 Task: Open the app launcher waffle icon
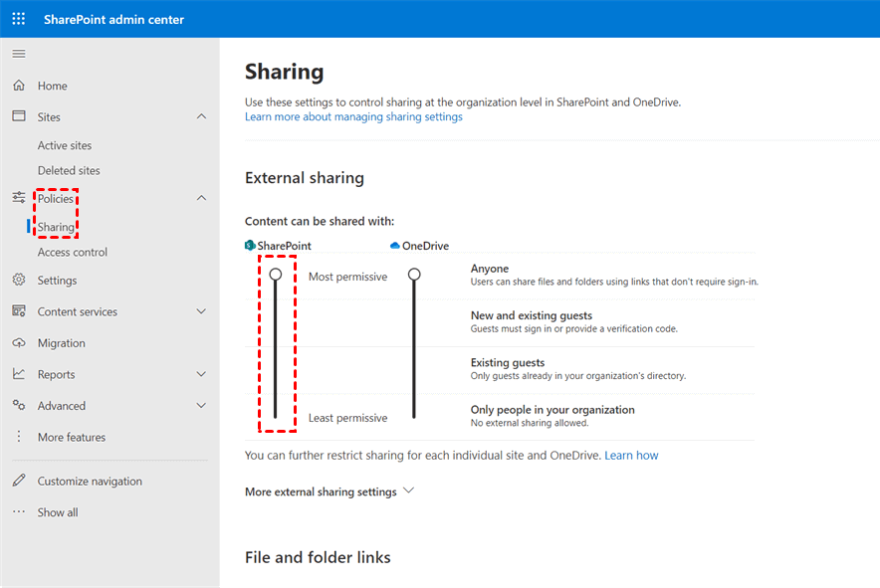click(19, 19)
